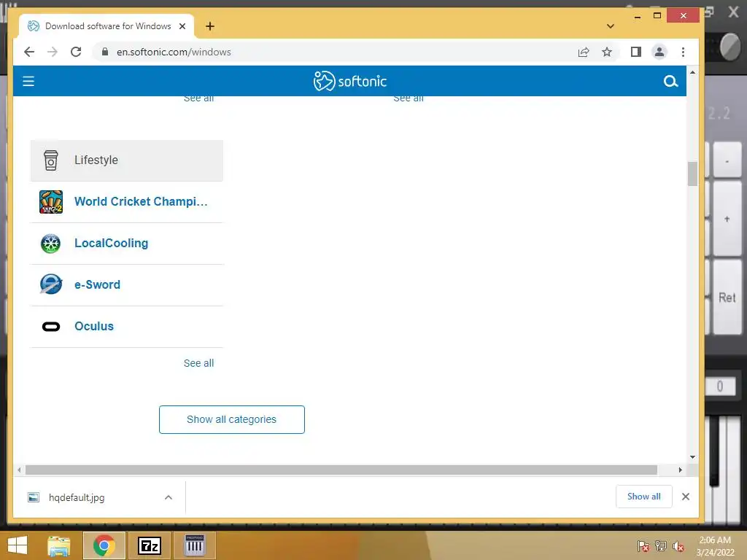Click the Chrome taskbar icon
Image resolution: width=747 pixels, height=560 pixels.
point(104,545)
